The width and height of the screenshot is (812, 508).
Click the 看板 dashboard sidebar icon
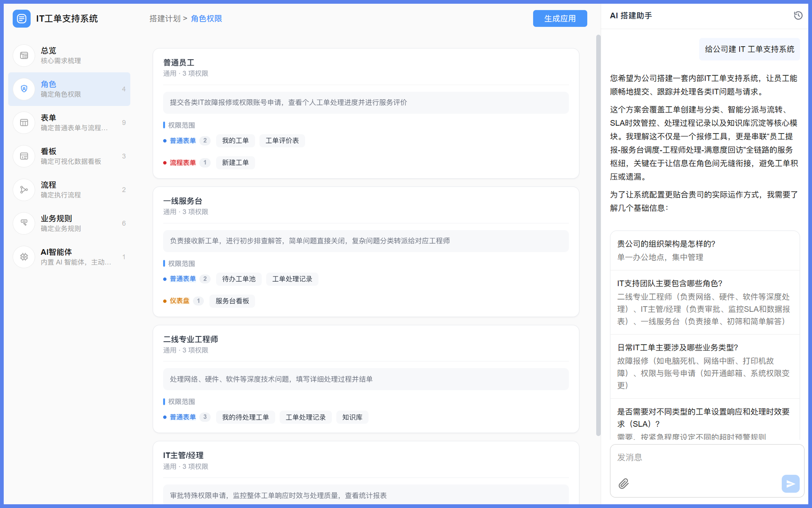click(24, 156)
